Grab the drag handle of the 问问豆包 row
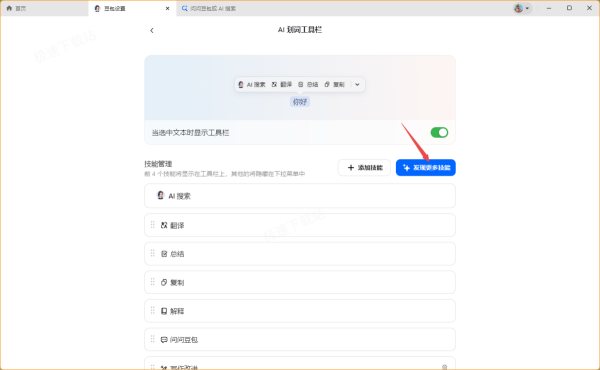This screenshot has width=600, height=370. pyautogui.click(x=153, y=339)
